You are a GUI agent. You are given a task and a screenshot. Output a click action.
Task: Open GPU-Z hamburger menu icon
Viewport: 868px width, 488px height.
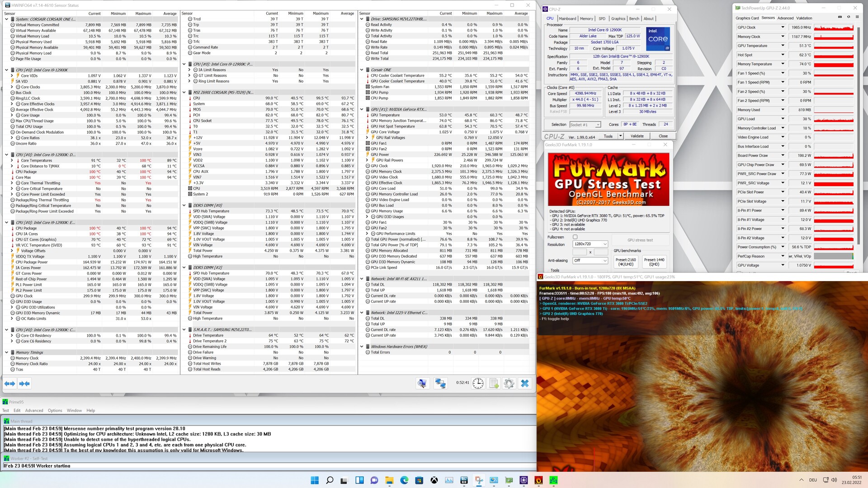tap(857, 17)
